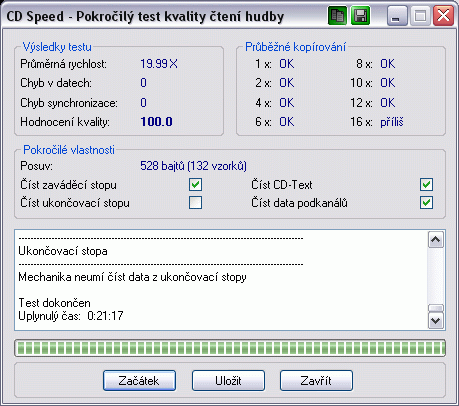Toggle the 'Číst CD-Text' checkbox
This screenshot has height=406, width=459.
click(x=426, y=185)
